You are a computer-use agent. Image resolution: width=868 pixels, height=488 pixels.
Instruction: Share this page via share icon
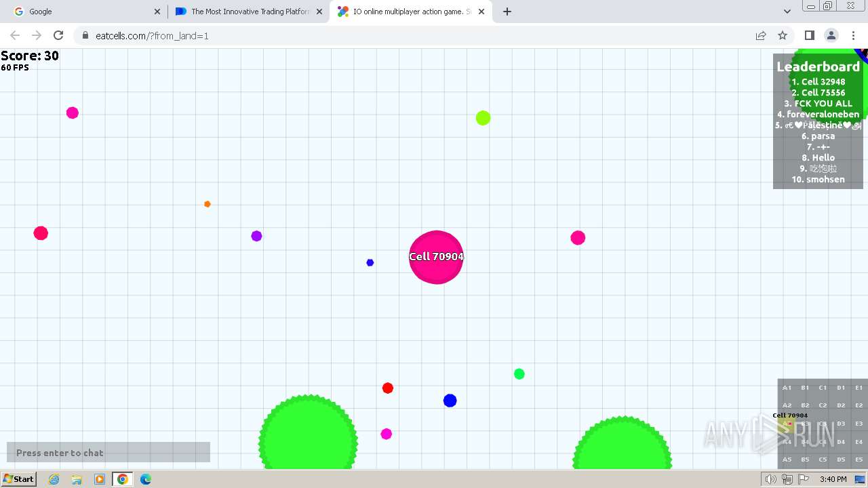761,35
